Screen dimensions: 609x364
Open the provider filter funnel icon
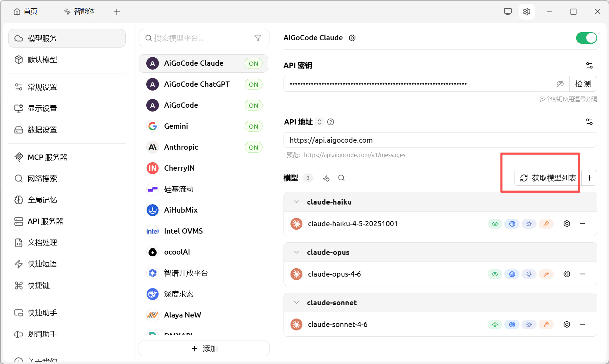point(258,38)
